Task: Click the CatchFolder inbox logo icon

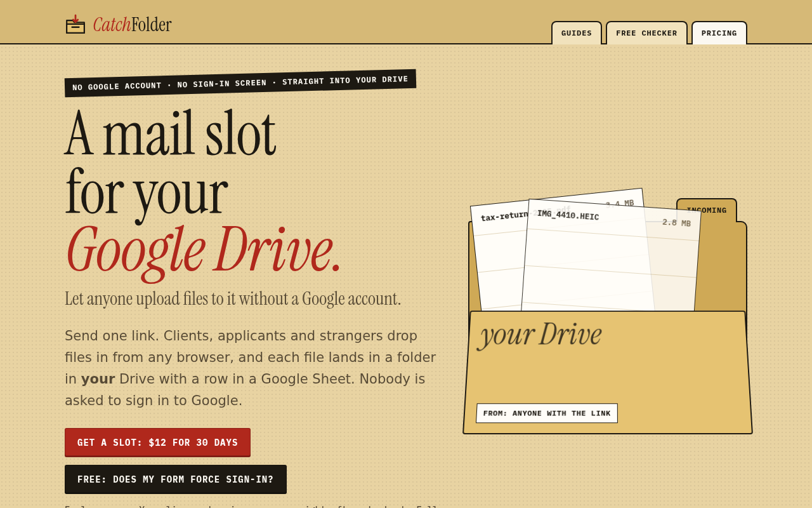Action: point(75,24)
